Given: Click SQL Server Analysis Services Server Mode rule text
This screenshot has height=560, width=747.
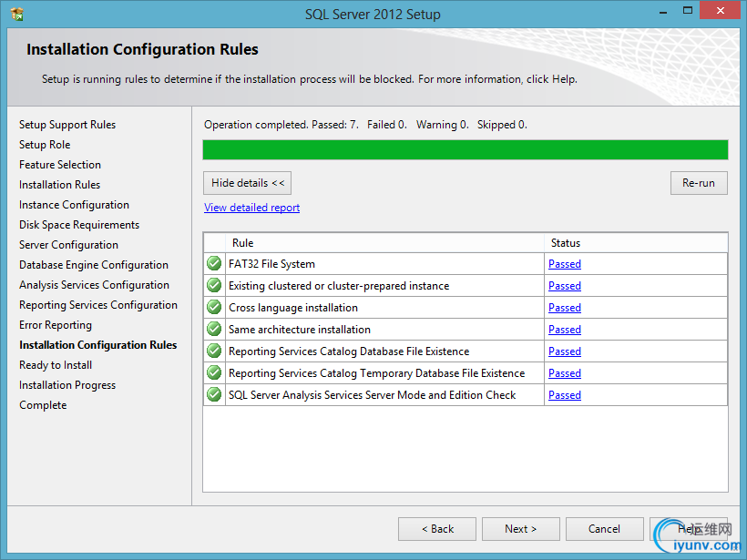Looking at the screenshot, I should (372, 395).
